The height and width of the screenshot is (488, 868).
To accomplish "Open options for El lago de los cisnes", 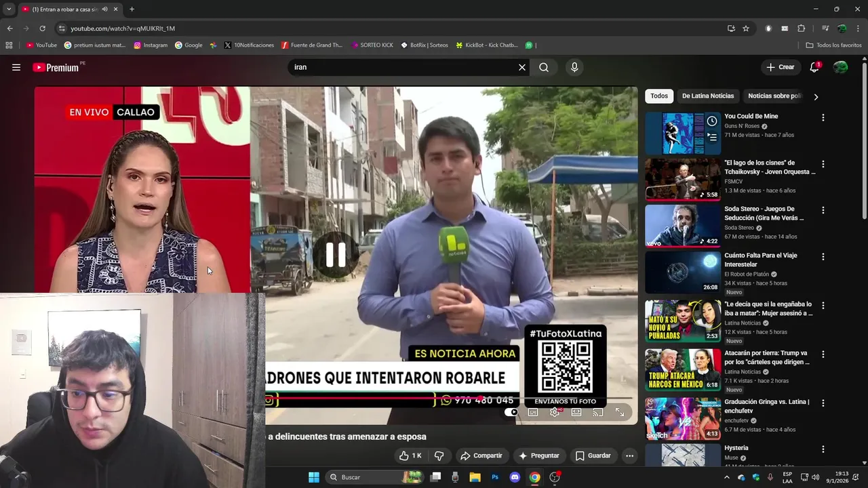I will [x=823, y=164].
